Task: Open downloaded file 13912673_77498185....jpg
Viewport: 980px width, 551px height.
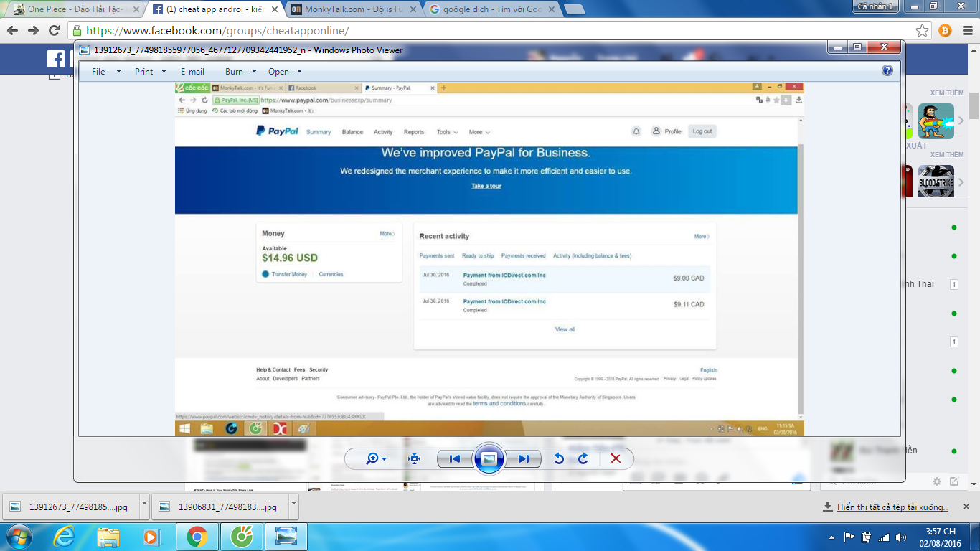Action: [72, 507]
